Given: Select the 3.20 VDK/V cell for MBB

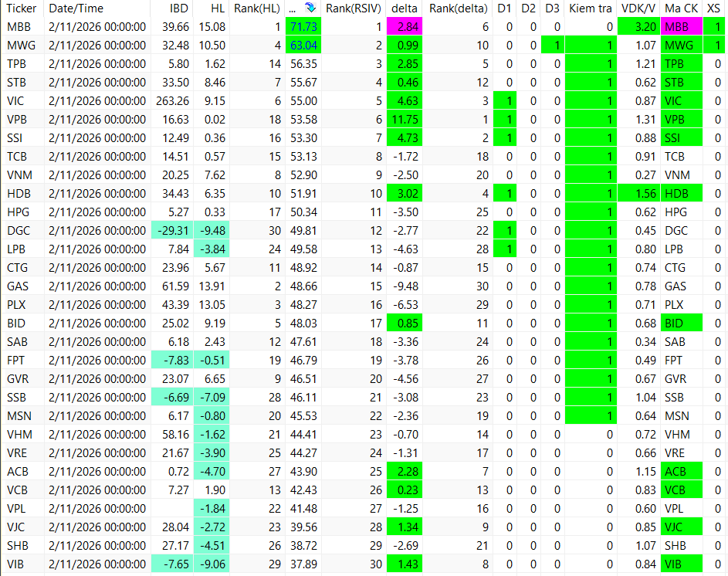Looking at the screenshot, I should [x=638, y=27].
